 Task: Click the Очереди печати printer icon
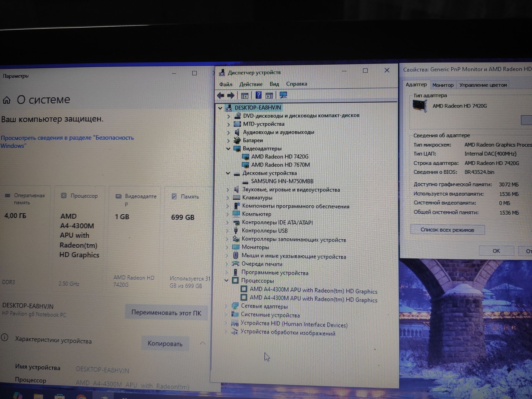click(235, 264)
